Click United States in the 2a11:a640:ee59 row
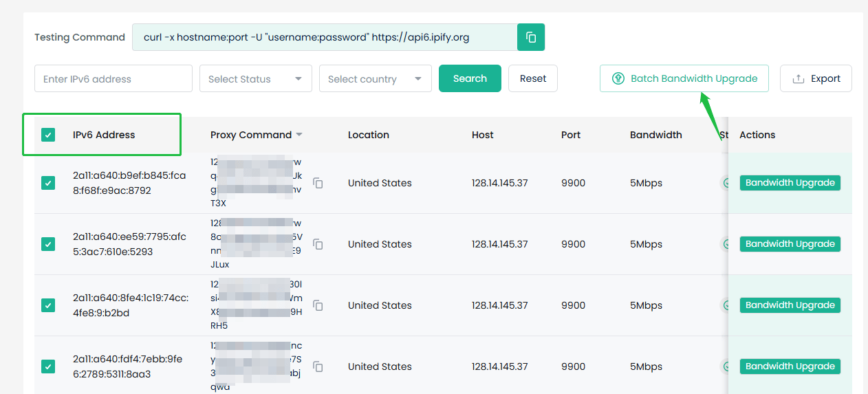The image size is (868, 394). pyautogui.click(x=380, y=244)
